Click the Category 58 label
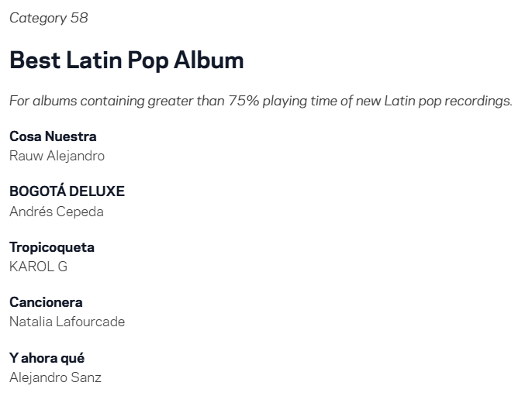 [x=48, y=18]
